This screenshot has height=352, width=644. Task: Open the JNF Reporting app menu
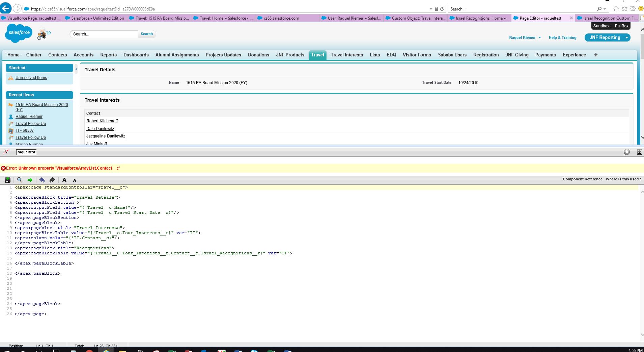608,37
